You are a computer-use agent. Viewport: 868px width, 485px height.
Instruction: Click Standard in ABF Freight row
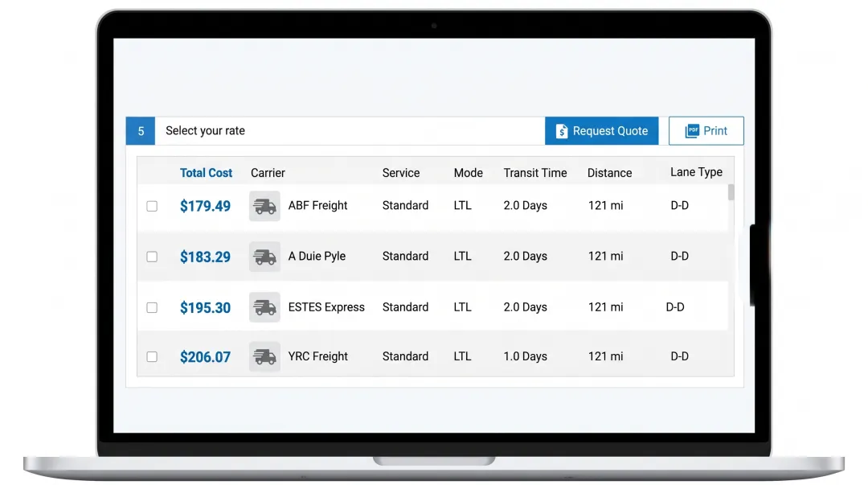click(405, 206)
